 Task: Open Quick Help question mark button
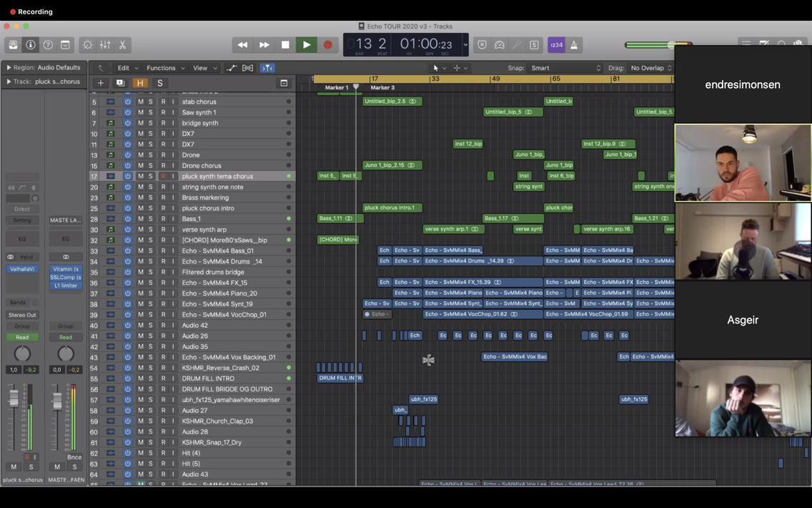[x=48, y=45]
